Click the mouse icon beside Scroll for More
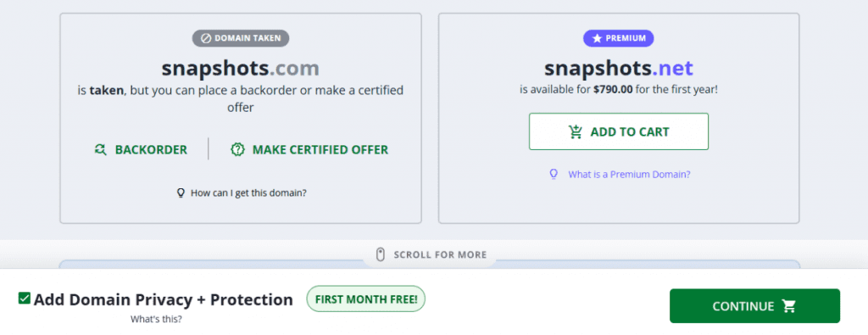Viewport: 868px width, 335px height. [x=381, y=254]
